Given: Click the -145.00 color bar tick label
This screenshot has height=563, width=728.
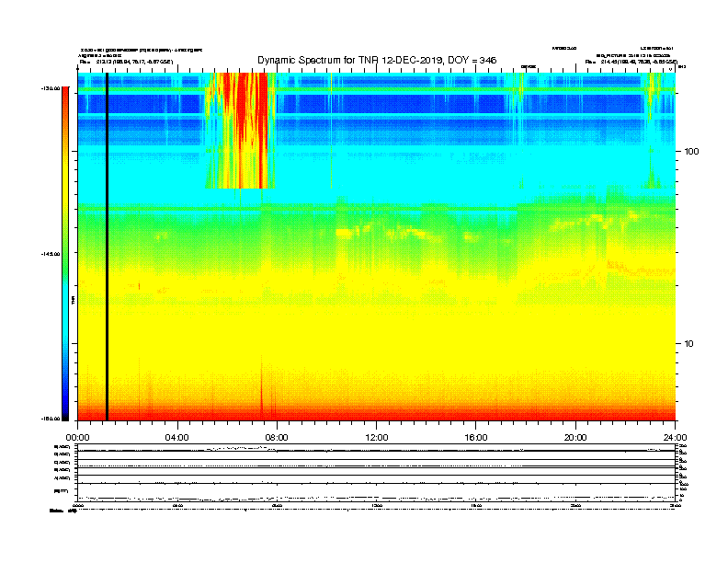Looking at the screenshot, I should [51, 254].
